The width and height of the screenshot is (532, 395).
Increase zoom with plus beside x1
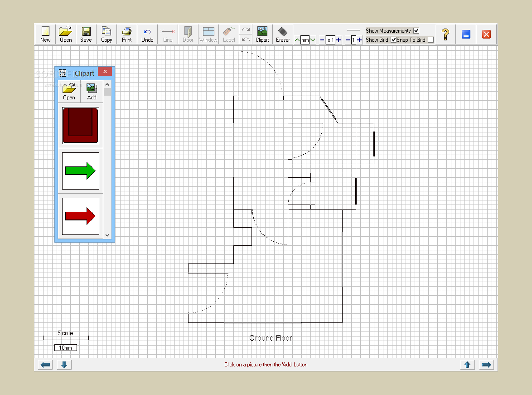pyautogui.click(x=338, y=40)
